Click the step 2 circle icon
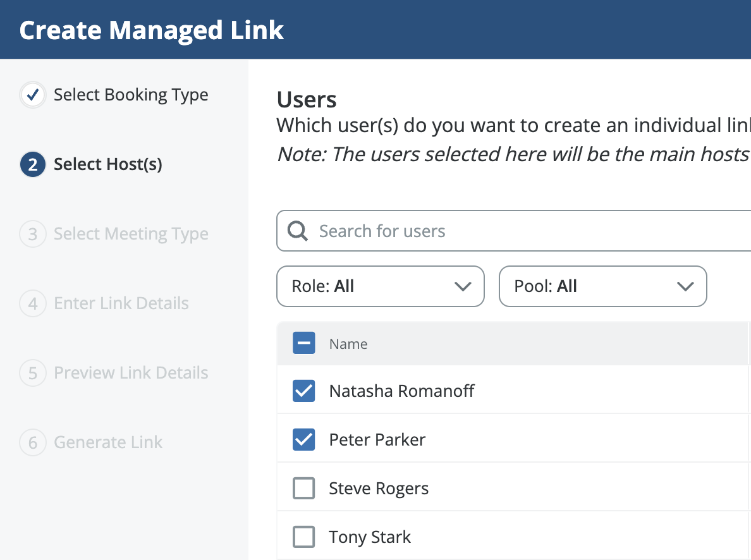Viewport: 751px width, 560px height. [x=33, y=165]
